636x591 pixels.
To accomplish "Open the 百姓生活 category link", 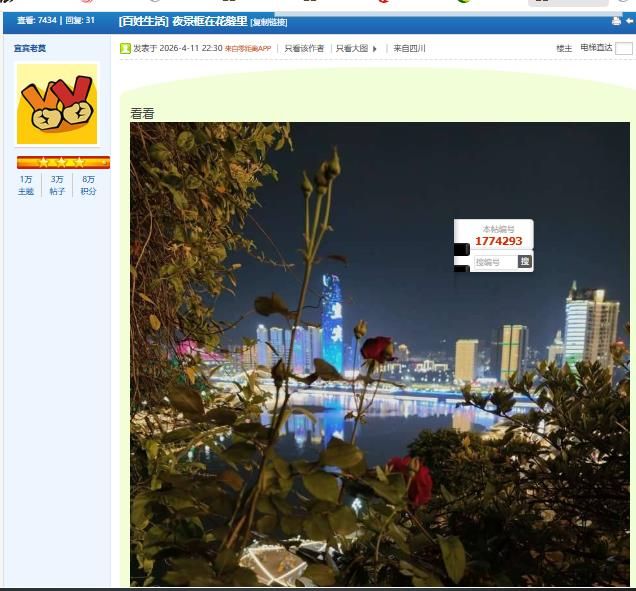I will click(x=143, y=21).
